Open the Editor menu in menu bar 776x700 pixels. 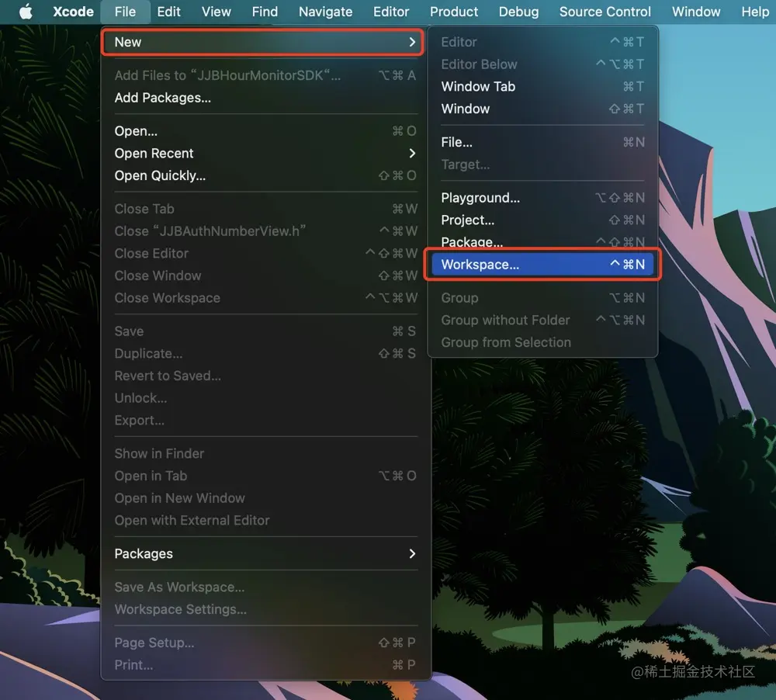click(x=391, y=12)
